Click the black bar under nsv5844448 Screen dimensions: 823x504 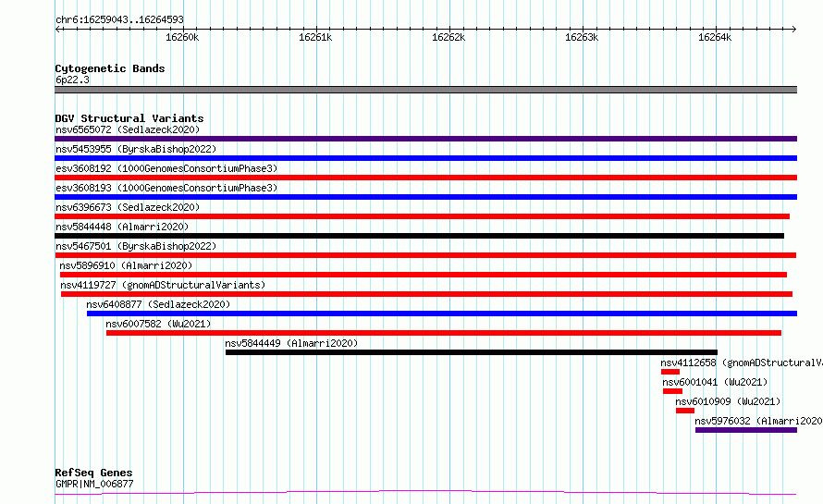point(420,236)
